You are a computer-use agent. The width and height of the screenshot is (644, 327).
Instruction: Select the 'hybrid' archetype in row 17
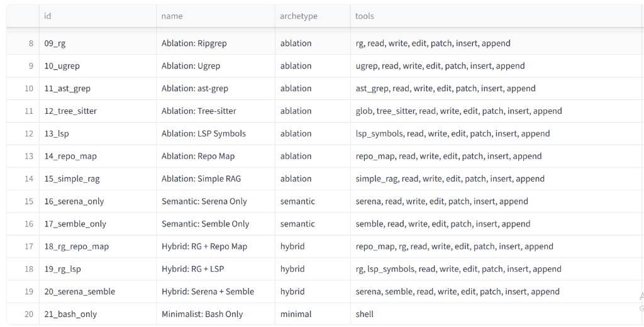click(313, 247)
